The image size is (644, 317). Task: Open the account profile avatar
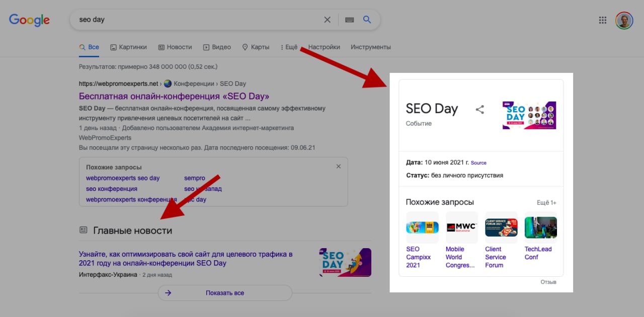pyautogui.click(x=624, y=20)
